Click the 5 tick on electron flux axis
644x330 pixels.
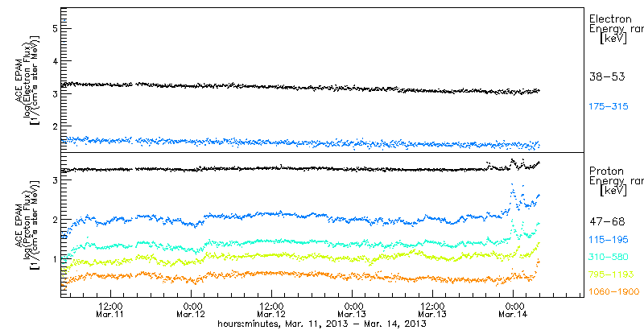[53, 28]
